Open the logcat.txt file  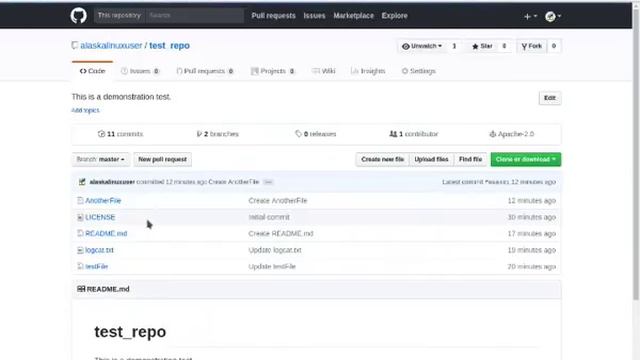(99, 250)
